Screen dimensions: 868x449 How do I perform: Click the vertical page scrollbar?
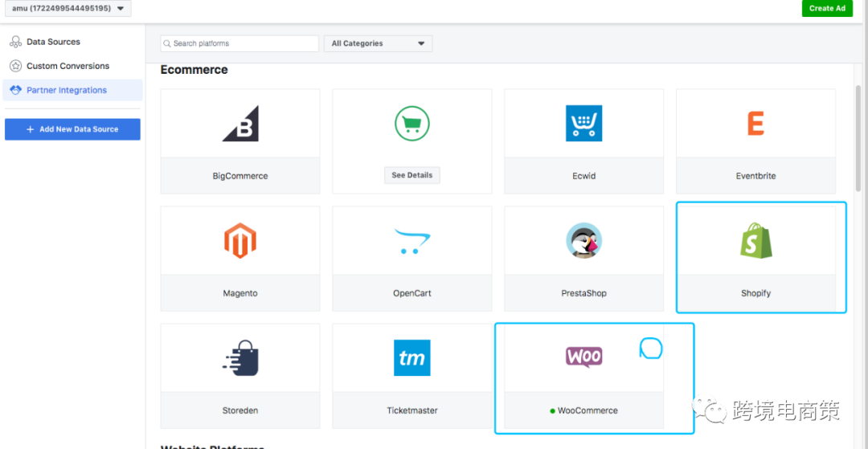pyautogui.click(x=858, y=138)
